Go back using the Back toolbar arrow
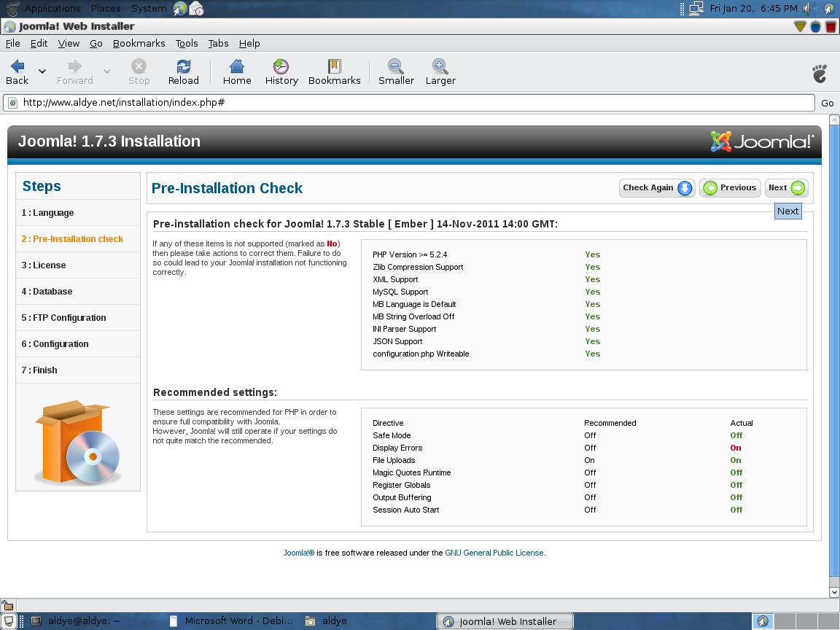840x630 pixels. point(17,72)
